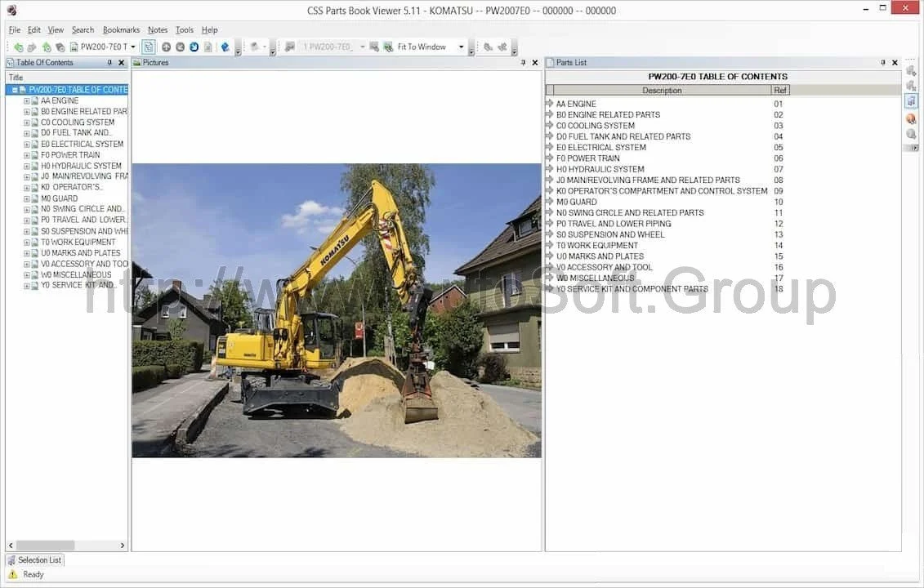Screen dimensions: 924x588
Task: Click the Komatsu excavator picture
Action: pyautogui.click(x=336, y=310)
